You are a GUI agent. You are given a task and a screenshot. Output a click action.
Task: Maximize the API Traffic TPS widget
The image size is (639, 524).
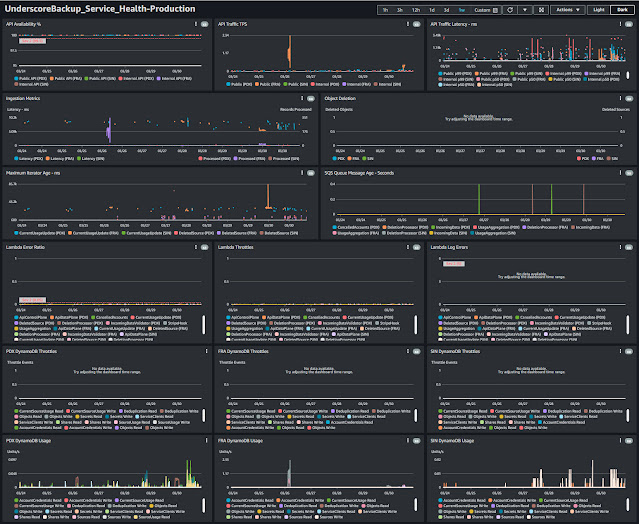(x=416, y=24)
